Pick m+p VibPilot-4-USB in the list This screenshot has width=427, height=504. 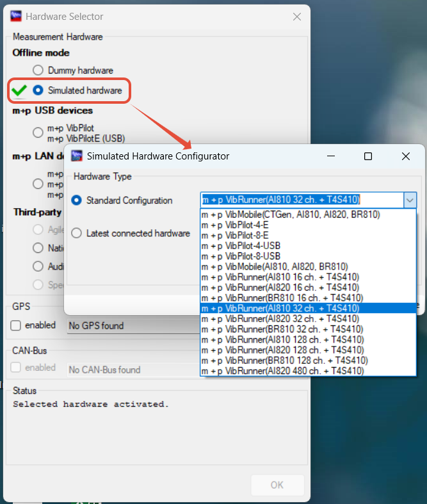coord(308,246)
